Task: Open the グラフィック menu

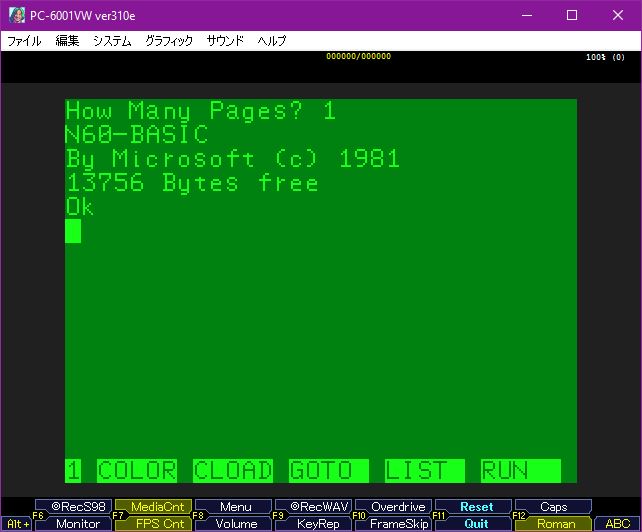Action: (169, 41)
